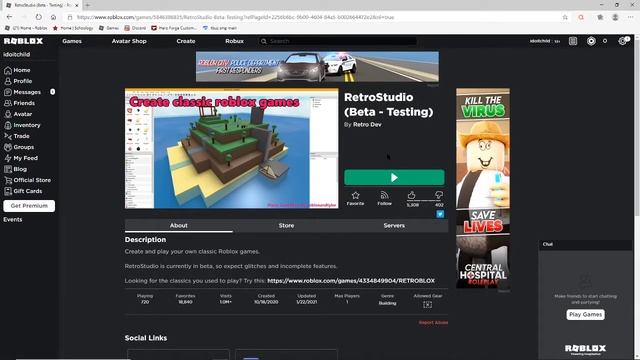Viewport: 640px width, 360px height.
Task: Switch to the Store tab
Action: point(287,225)
